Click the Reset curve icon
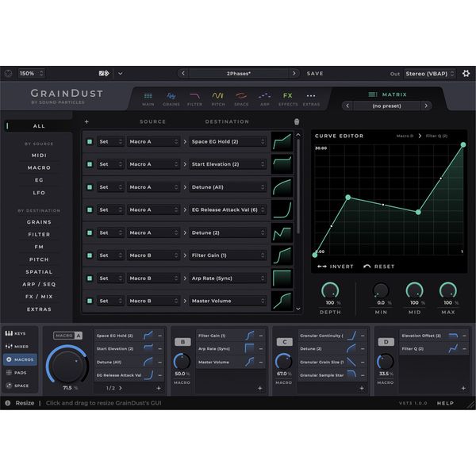This screenshot has height=476, width=476. [x=367, y=267]
